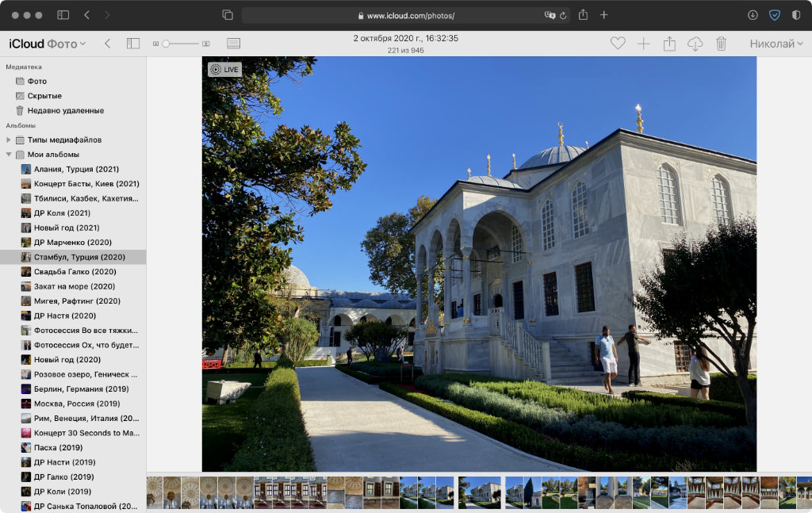Open album Тбилиси, Казбек, Кахетия
Image resolution: width=812 pixels, height=513 pixels.
tap(73, 198)
